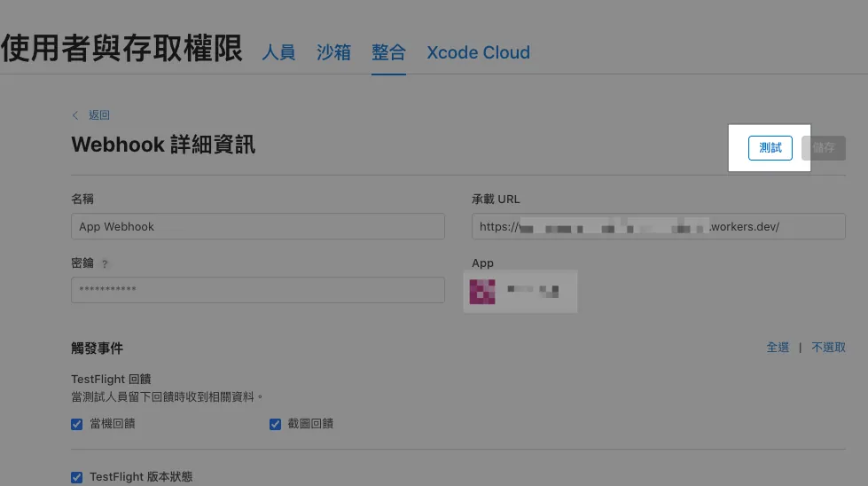The image size is (868, 486).
Task: Select the 整合 tab
Action: (x=388, y=52)
